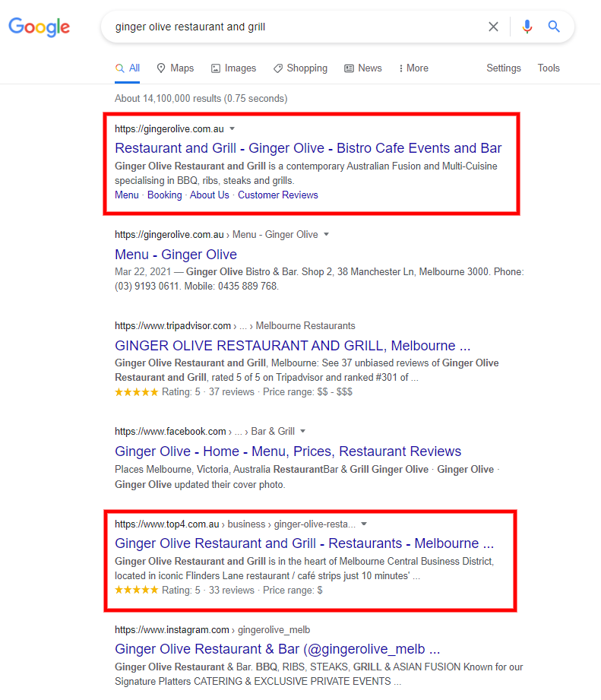Switch to the Images tab
The width and height of the screenshot is (601, 700).
(233, 68)
